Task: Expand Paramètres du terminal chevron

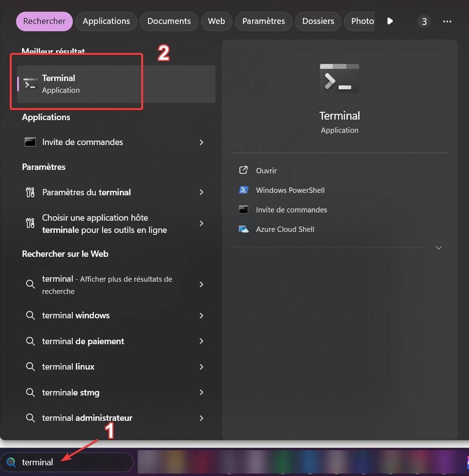Action: click(201, 192)
